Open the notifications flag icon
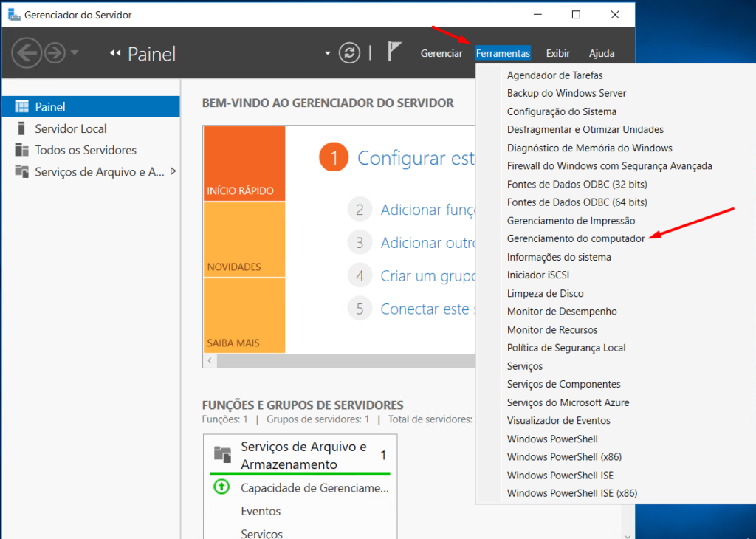Screen dimensions: 756x539 click(394, 51)
